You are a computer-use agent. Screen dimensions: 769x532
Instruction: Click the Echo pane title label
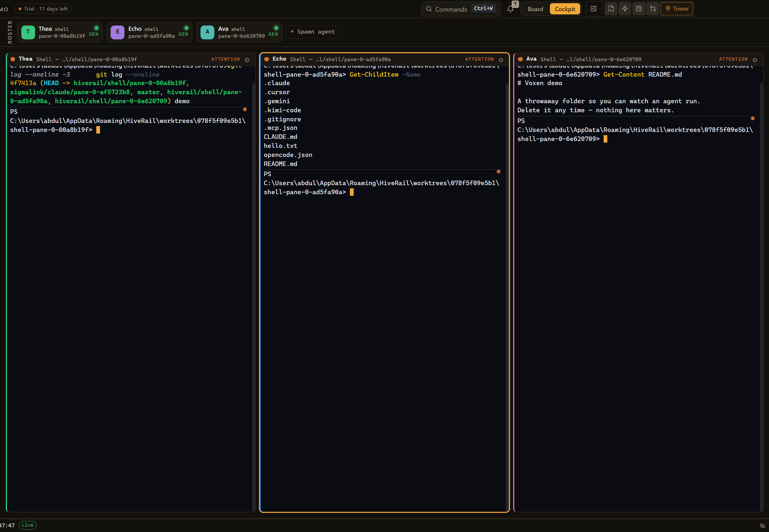click(279, 59)
